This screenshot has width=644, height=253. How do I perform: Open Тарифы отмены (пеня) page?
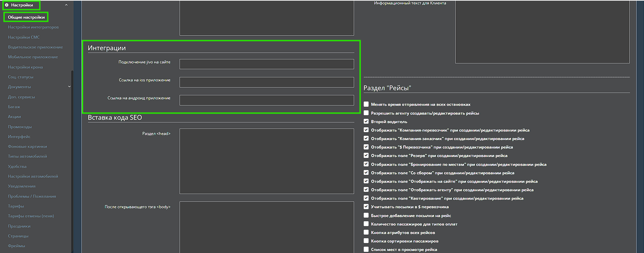pos(31,216)
